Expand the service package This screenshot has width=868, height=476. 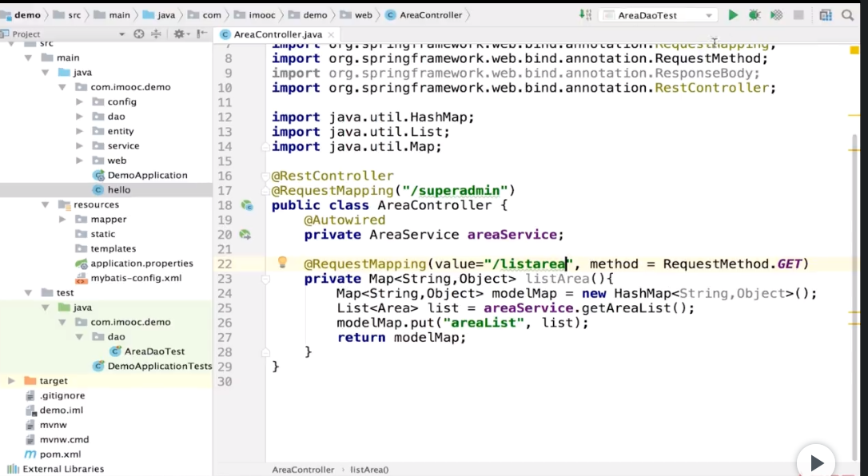[x=79, y=146]
